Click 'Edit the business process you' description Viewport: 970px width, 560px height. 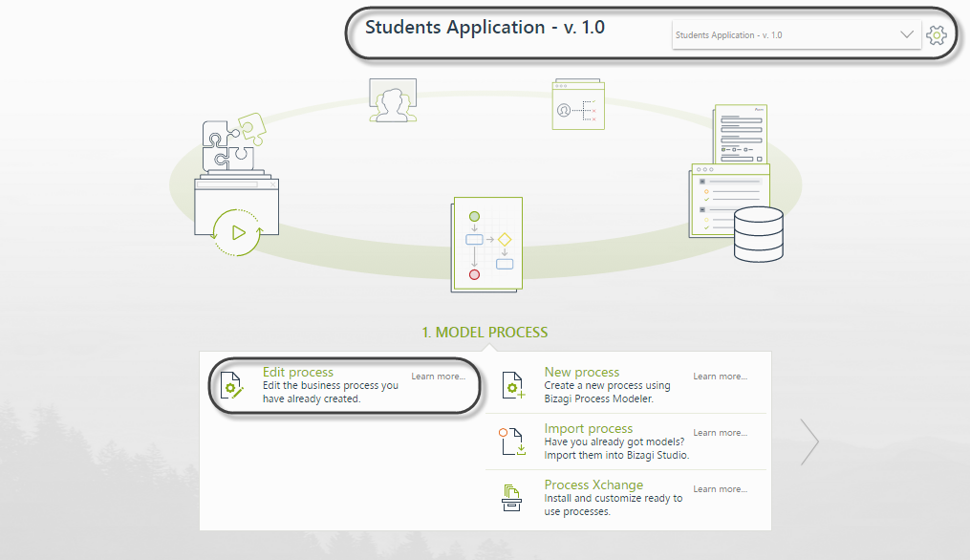[331, 385]
